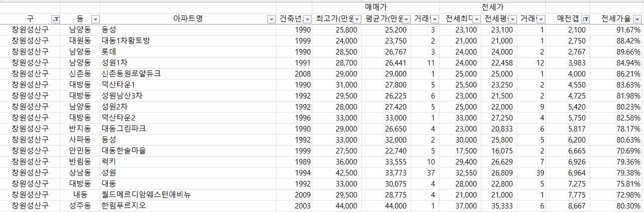Viewport: 644px width, 212px height.
Task: Select the 반림동 neighborhood cell
Action: (x=80, y=161)
